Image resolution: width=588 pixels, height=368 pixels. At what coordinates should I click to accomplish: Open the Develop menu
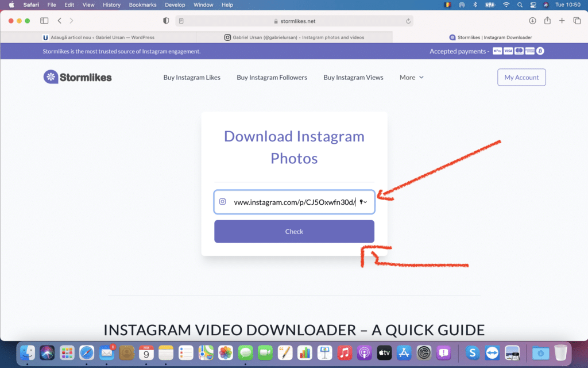(x=175, y=5)
